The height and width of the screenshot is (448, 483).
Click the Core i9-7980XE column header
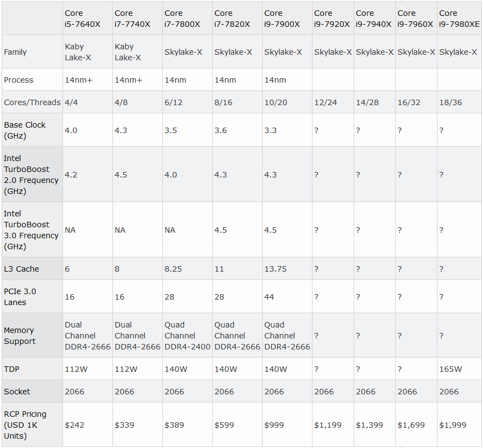[x=459, y=18]
